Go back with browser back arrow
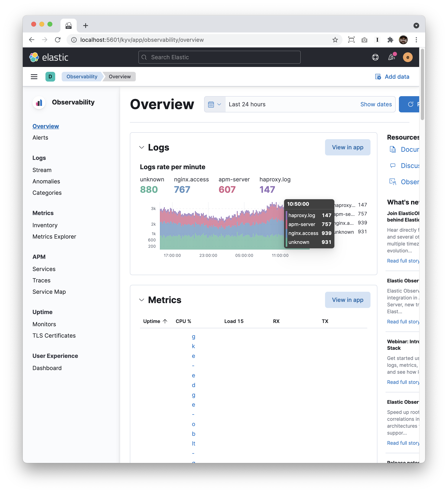This screenshot has height=493, width=448. (31, 40)
